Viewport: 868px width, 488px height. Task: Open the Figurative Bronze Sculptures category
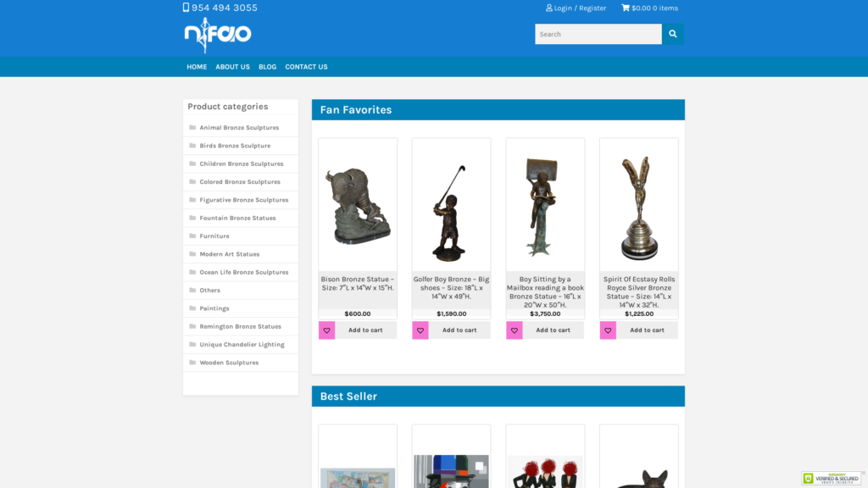244,200
